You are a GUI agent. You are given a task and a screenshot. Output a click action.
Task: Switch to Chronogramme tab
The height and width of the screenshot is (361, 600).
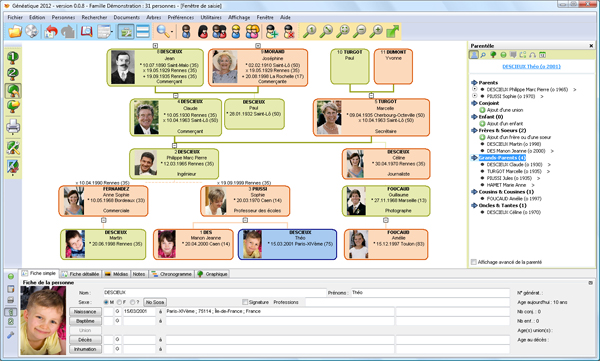coord(171,274)
